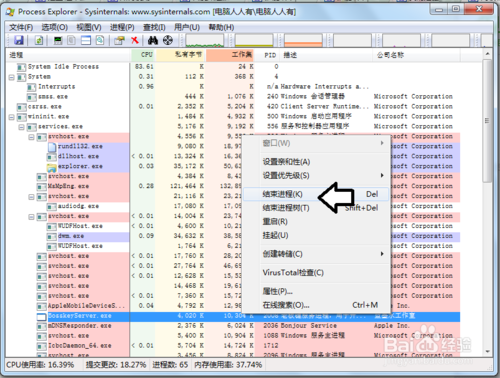This screenshot has width=500, height=378.
Task: Choose 结束进程(K) in the context menu
Action: coord(316,194)
